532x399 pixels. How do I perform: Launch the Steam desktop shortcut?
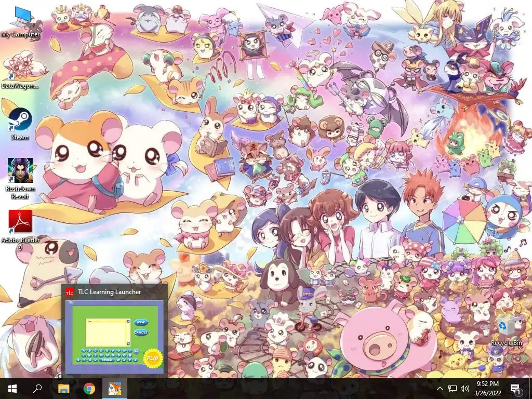click(x=20, y=124)
